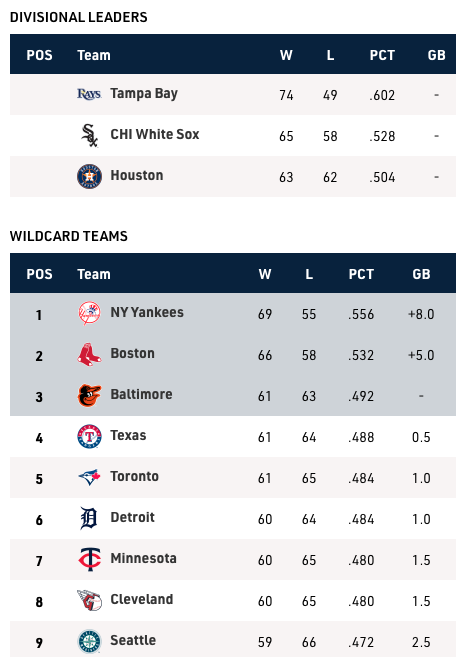The height and width of the screenshot is (657, 456).
Task: Click the PCT header in Wildcard table
Action: coord(361,274)
